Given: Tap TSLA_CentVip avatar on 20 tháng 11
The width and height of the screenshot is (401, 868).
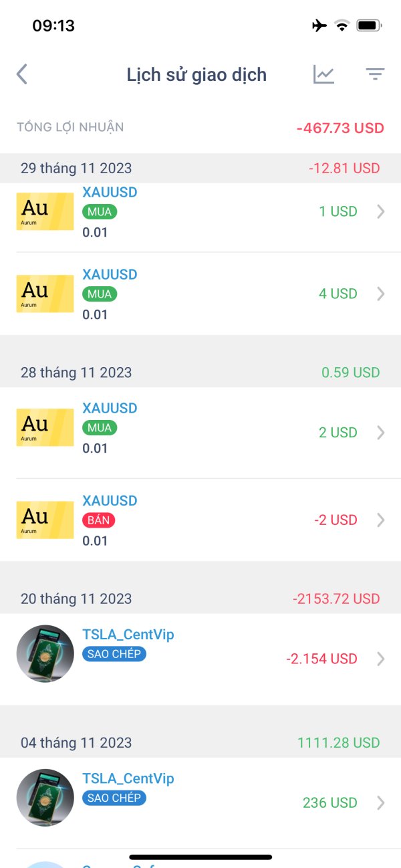Looking at the screenshot, I should coord(45,654).
